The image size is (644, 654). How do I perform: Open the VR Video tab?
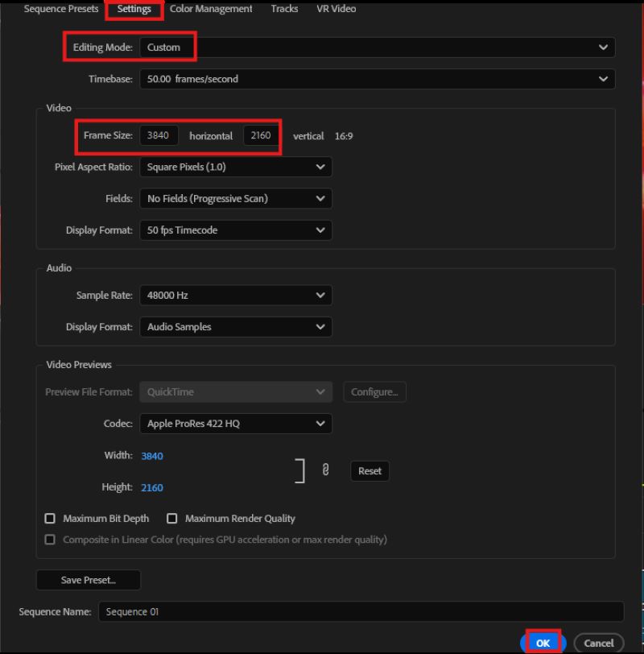(335, 9)
